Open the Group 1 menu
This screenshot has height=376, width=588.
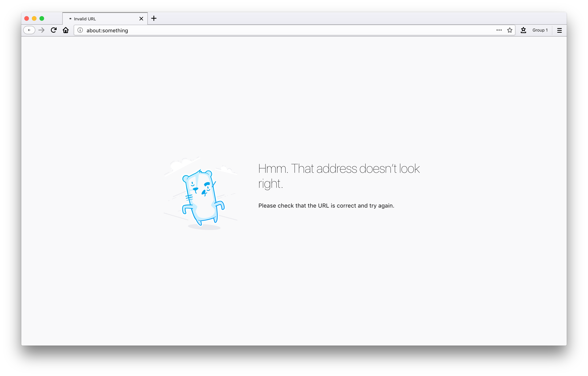coord(540,30)
